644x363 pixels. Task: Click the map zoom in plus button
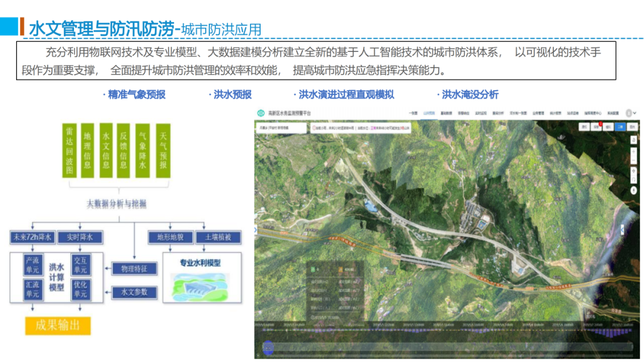(634, 152)
